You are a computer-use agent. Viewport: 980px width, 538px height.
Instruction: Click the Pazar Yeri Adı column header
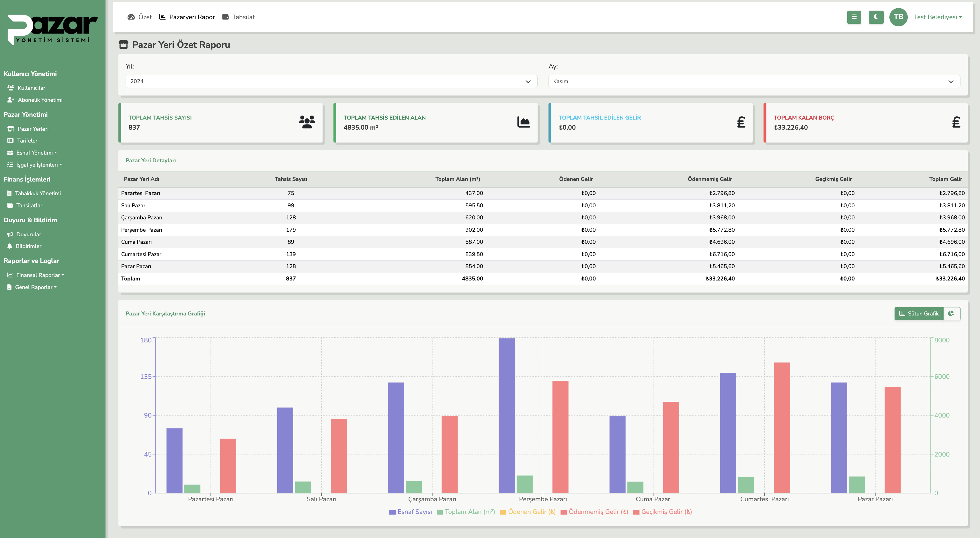point(142,179)
